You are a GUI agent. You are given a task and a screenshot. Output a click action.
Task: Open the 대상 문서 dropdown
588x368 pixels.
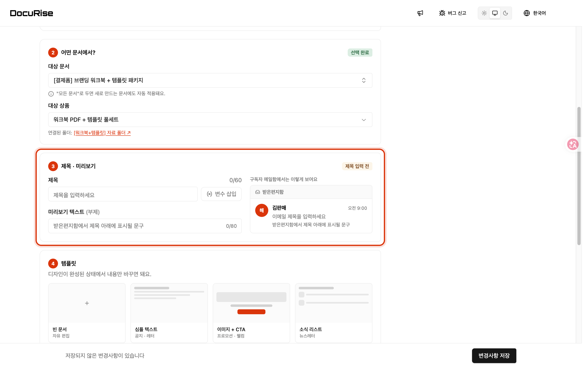point(210,80)
